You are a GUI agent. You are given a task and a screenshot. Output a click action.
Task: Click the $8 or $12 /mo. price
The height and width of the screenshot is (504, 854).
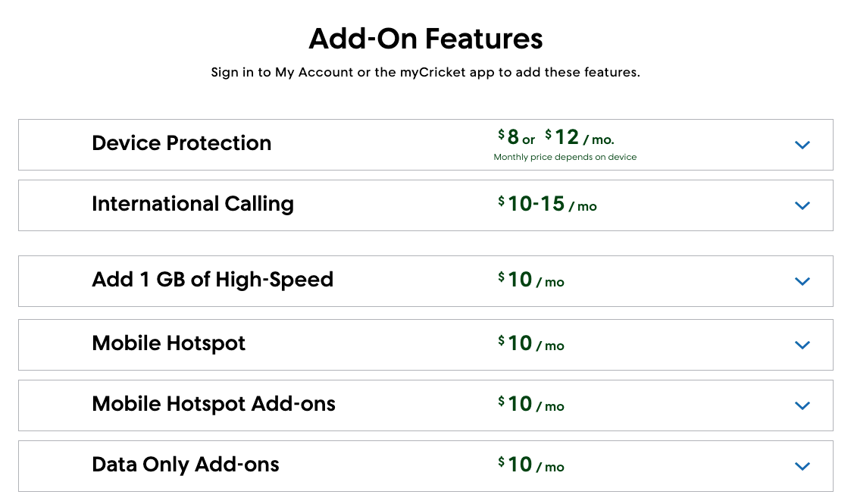point(555,138)
